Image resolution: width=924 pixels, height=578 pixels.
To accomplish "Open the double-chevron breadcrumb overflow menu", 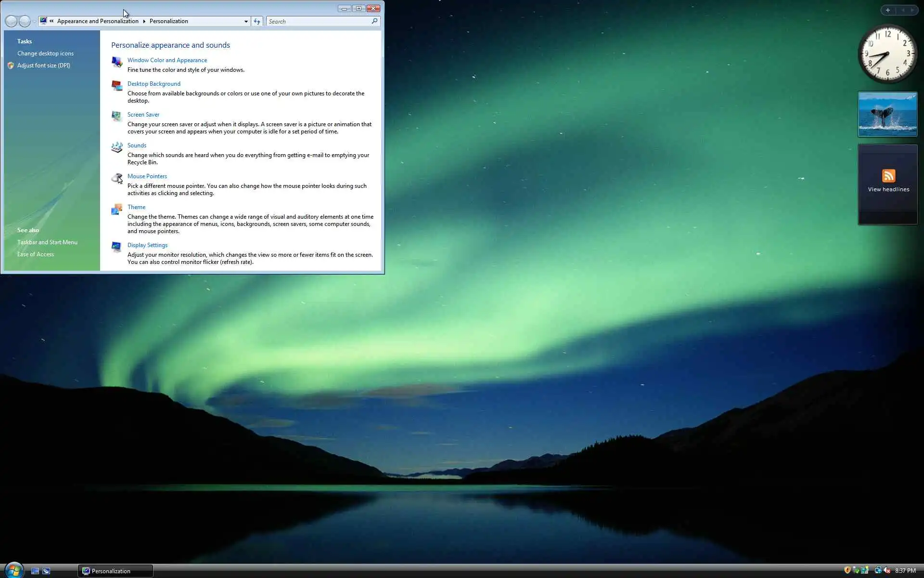I will coord(51,21).
